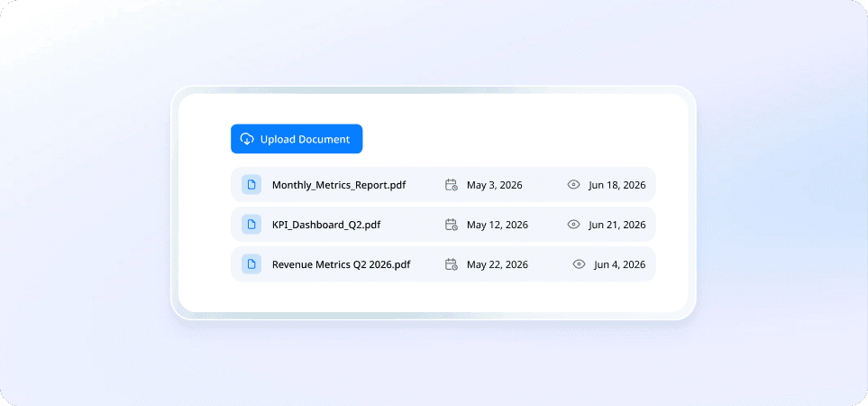
Task: Select the Jun 18, 2026 viewed date
Action: click(x=617, y=185)
